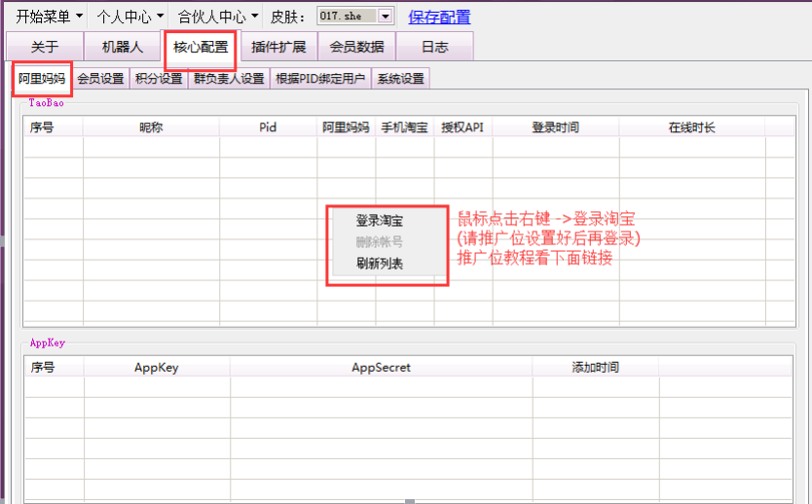The width and height of the screenshot is (812, 504).
Task: Go to the 会员数据 tab
Action: (356, 47)
